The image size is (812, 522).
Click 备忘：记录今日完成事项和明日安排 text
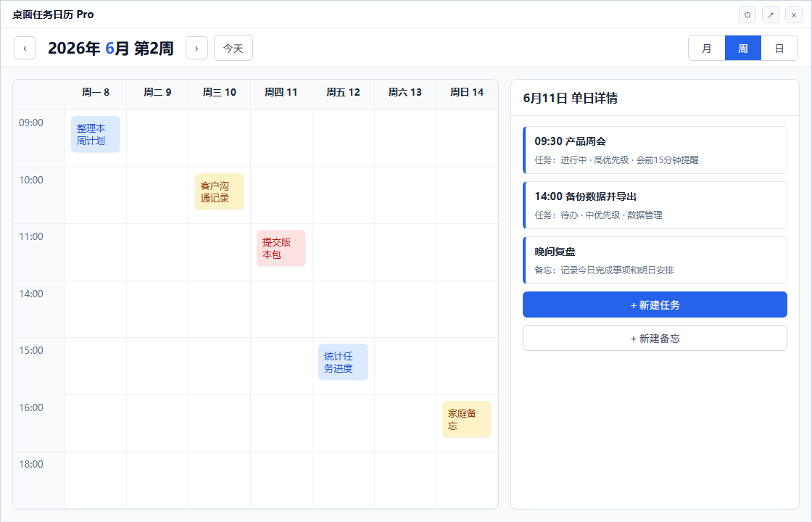[604, 270]
